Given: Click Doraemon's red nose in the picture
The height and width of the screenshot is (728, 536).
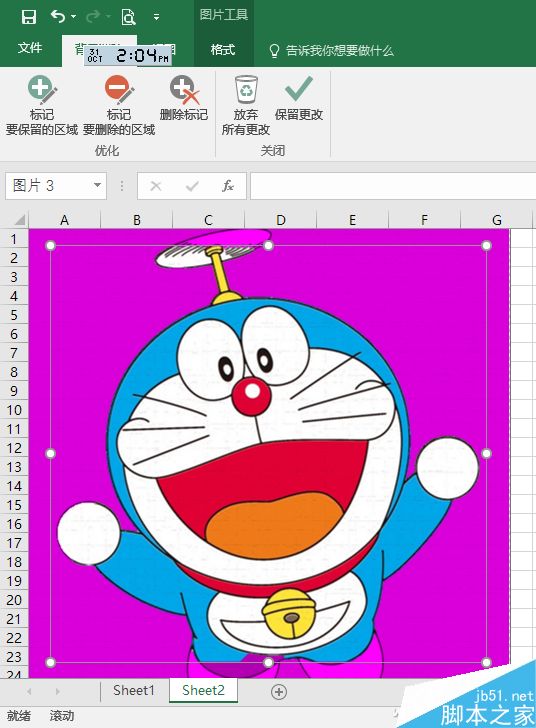Looking at the screenshot, I should [251, 396].
